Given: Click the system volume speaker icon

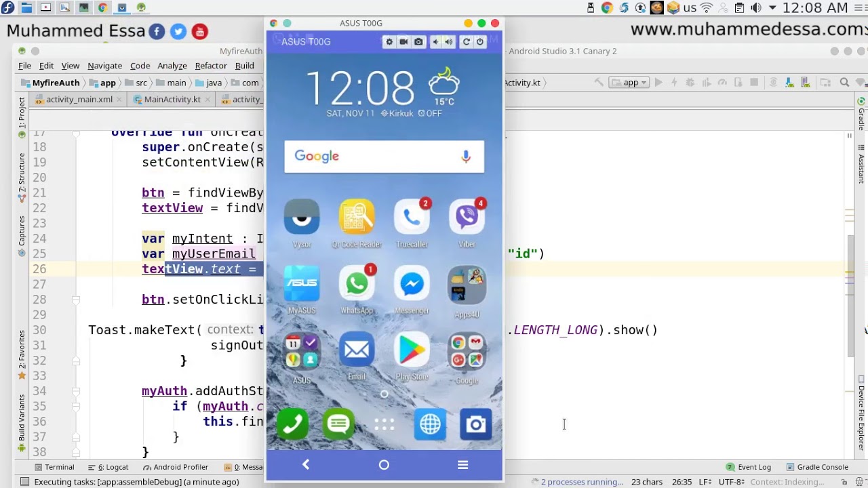Looking at the screenshot, I should (x=755, y=8).
